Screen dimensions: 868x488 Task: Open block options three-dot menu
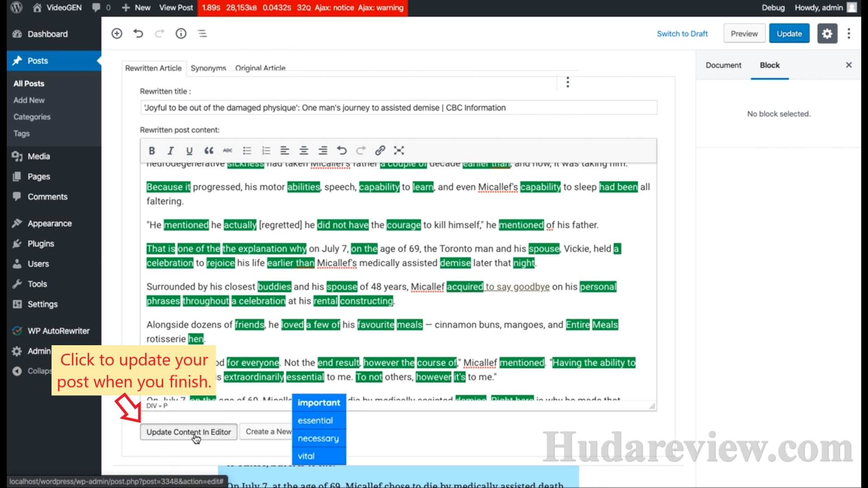568,82
